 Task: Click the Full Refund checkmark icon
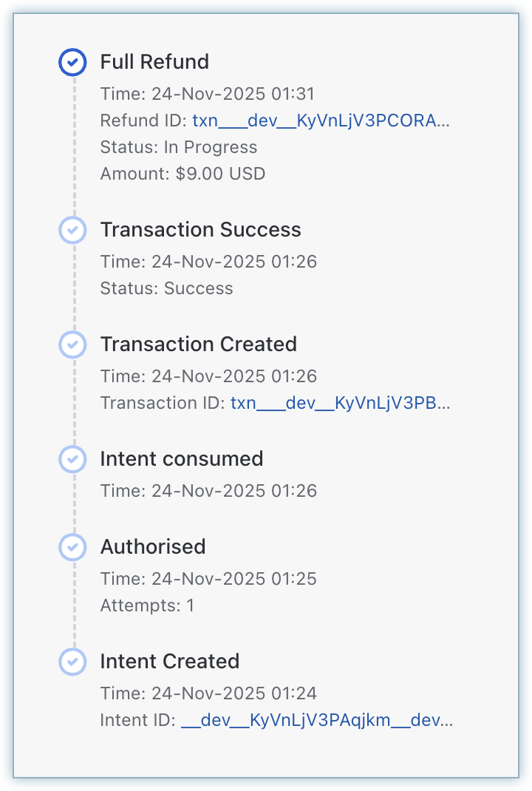72,62
